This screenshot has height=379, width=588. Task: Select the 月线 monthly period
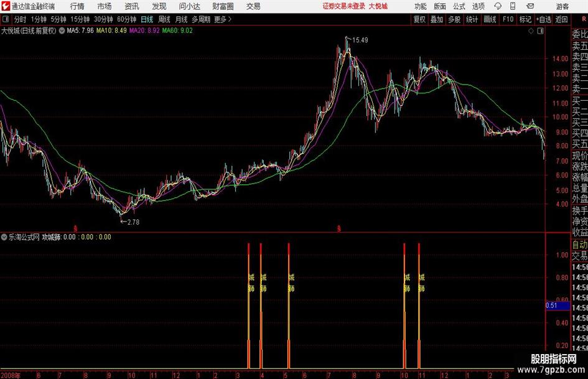(x=181, y=19)
